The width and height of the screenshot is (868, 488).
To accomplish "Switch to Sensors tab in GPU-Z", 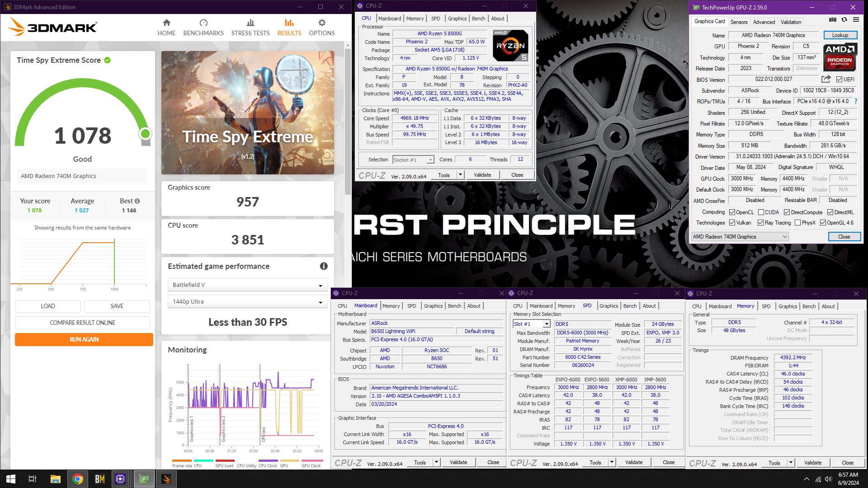I will pos(739,22).
